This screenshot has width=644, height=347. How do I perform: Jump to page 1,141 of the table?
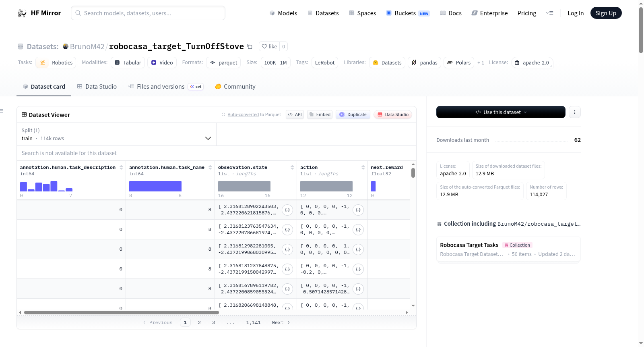[254, 322]
